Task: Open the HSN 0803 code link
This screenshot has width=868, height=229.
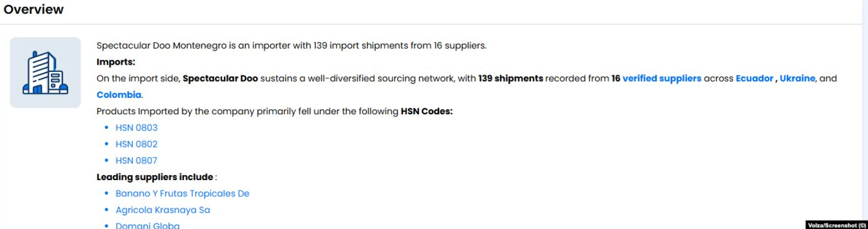Action: [136, 128]
